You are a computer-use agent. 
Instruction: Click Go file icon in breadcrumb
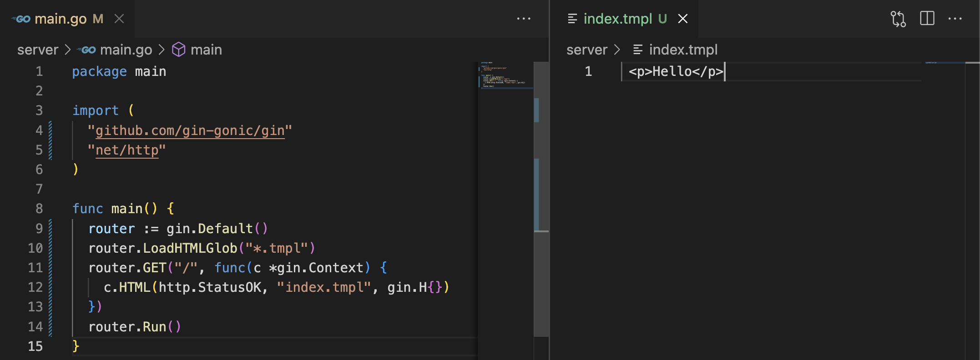[86, 50]
